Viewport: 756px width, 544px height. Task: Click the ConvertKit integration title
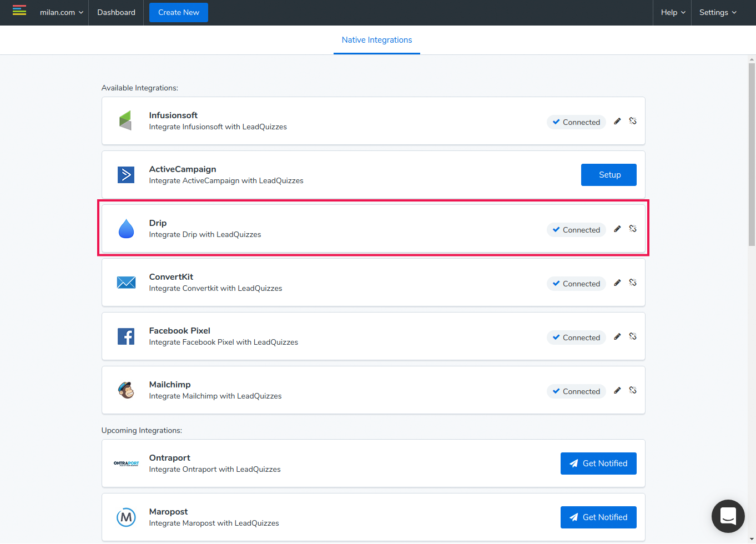point(171,277)
